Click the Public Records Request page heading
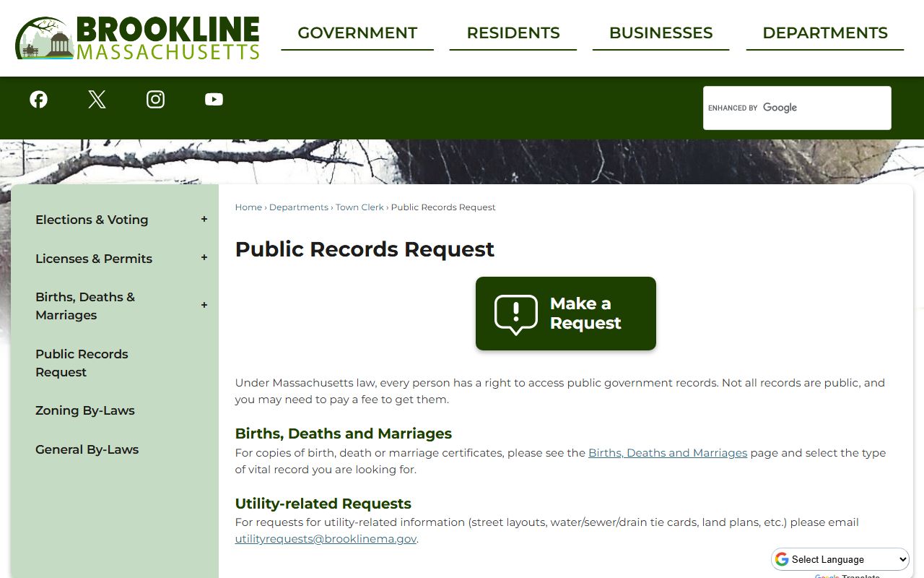 click(x=365, y=249)
